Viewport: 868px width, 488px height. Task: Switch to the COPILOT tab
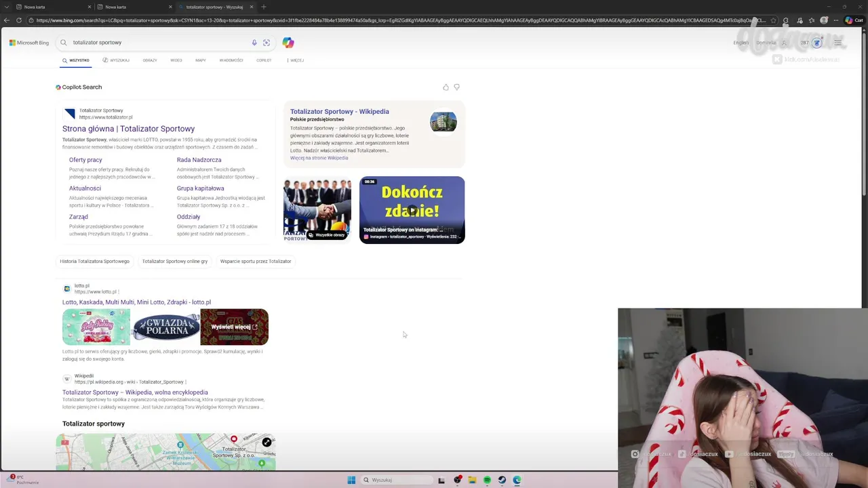pyautogui.click(x=264, y=60)
